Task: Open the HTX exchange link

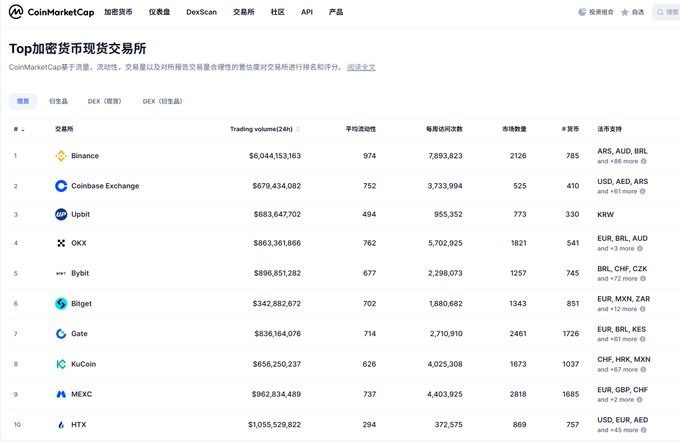Action: (78, 425)
